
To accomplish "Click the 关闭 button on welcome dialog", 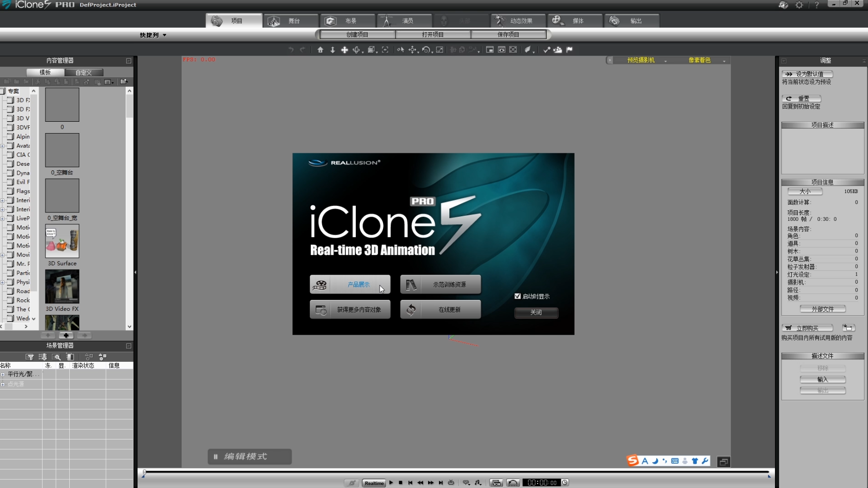I will pyautogui.click(x=536, y=313).
